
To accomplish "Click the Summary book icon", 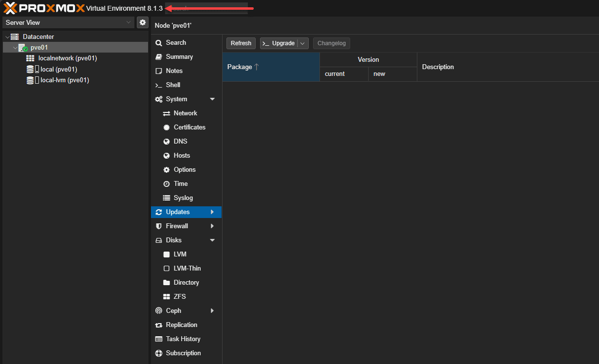I will pyautogui.click(x=158, y=57).
